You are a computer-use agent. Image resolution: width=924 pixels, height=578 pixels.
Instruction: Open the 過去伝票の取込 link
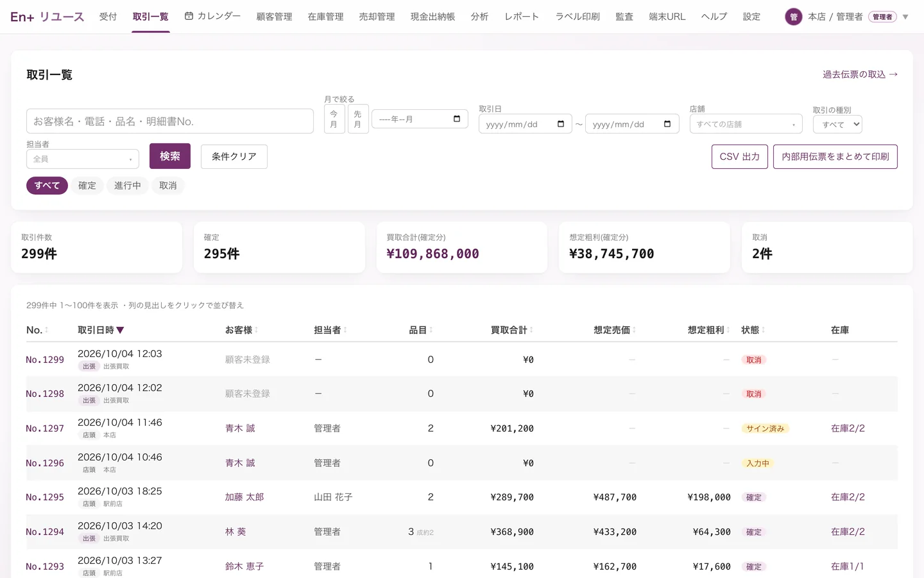(860, 74)
